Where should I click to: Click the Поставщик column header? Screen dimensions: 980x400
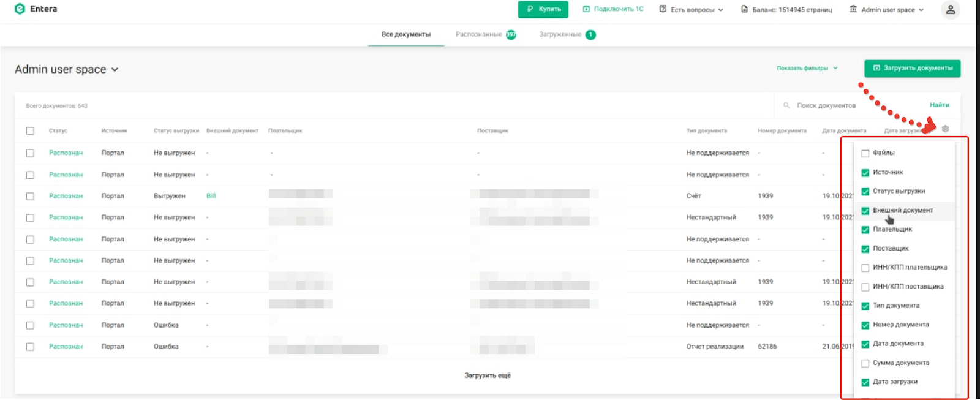click(x=492, y=130)
